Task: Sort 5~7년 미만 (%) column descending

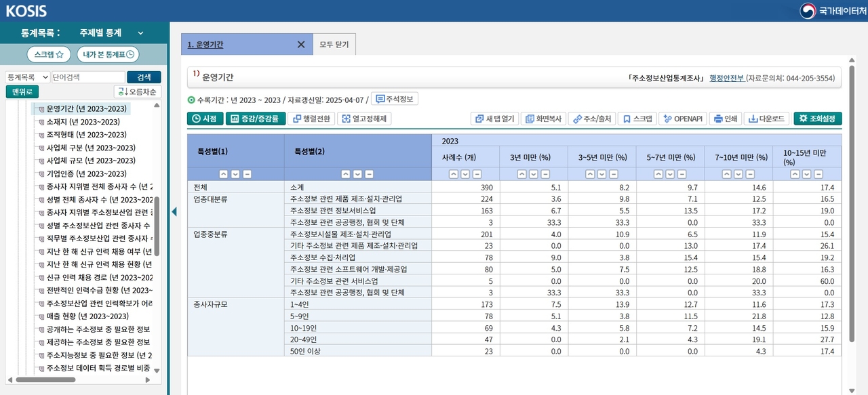Action: [x=670, y=174]
